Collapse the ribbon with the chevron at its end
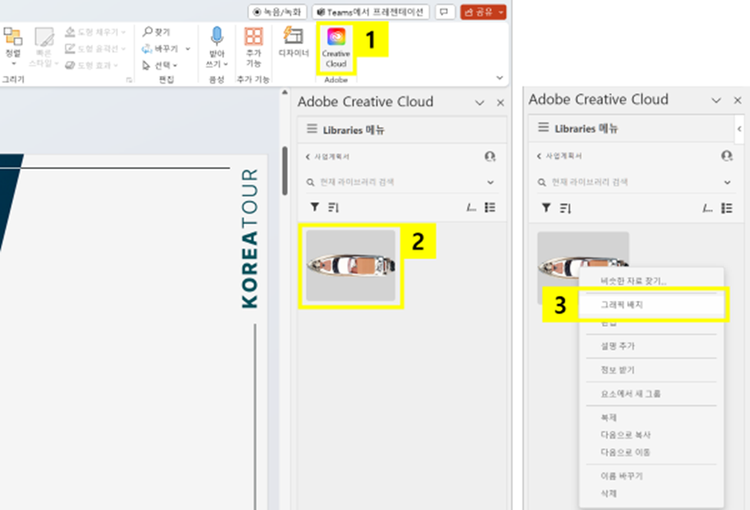This screenshot has height=510, width=750. 499,78
